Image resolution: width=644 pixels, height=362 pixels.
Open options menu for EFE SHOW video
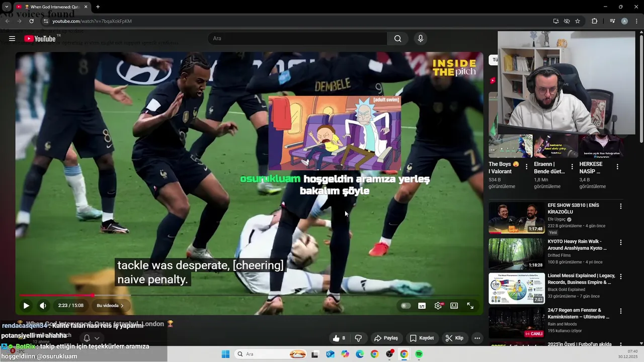click(x=620, y=206)
